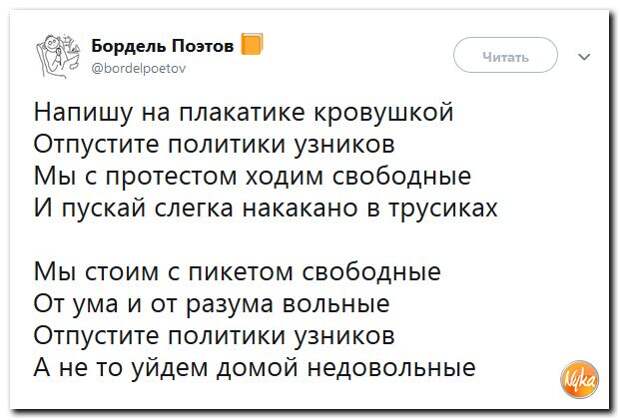This screenshot has height=420, width=620.
Task: Click the word 'пикетом' in the tweet
Action: coord(241,272)
